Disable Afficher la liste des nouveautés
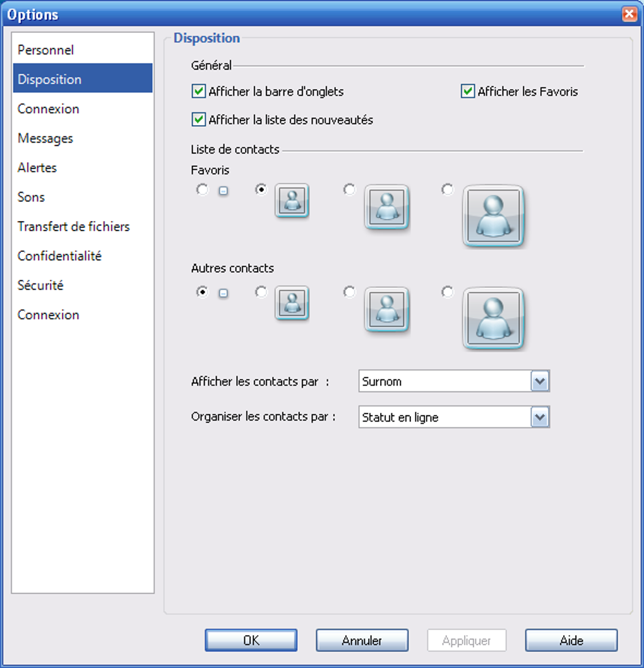The image size is (644, 668). coord(198,119)
